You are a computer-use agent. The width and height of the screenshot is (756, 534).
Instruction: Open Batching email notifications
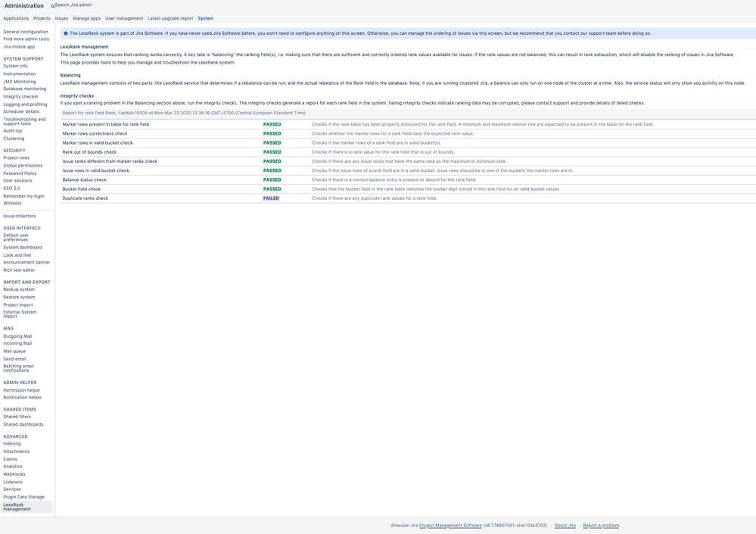tap(18, 368)
